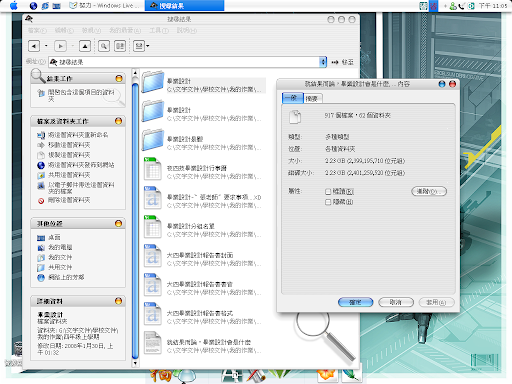This screenshot has width=512, height=384.
Task: Click the blue help button in dialog title
Action: click(x=442, y=84)
